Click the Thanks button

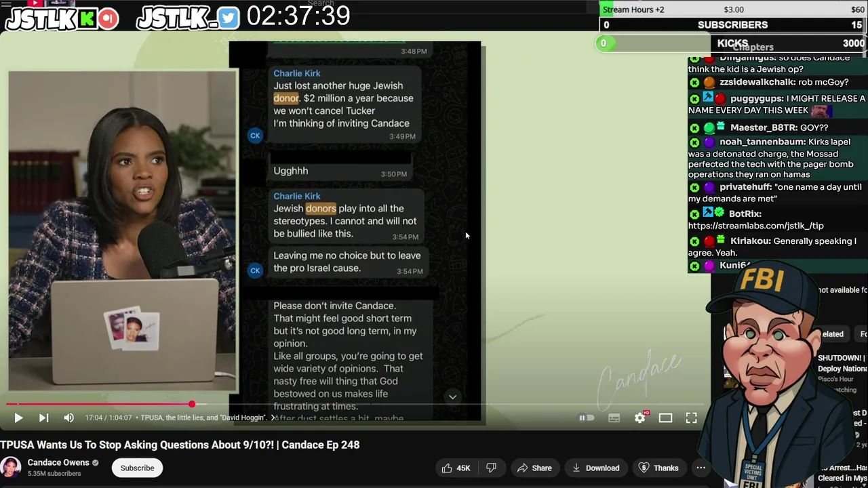[x=658, y=468]
